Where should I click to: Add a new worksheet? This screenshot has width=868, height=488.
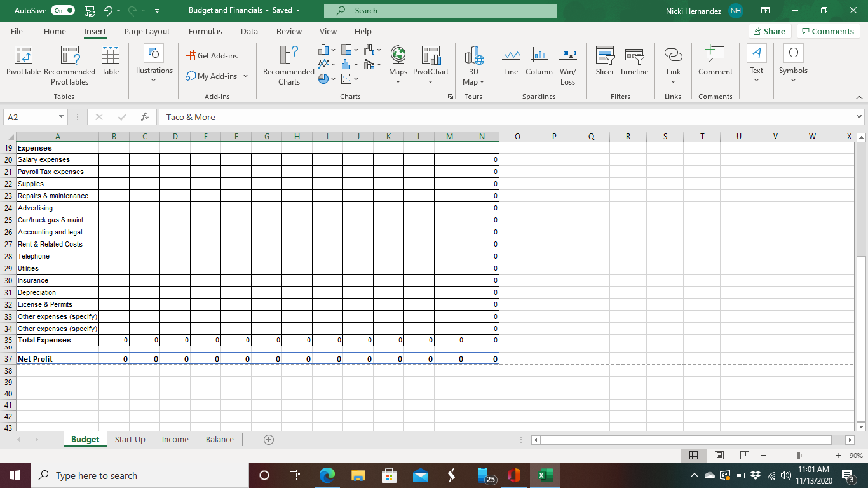coord(268,439)
